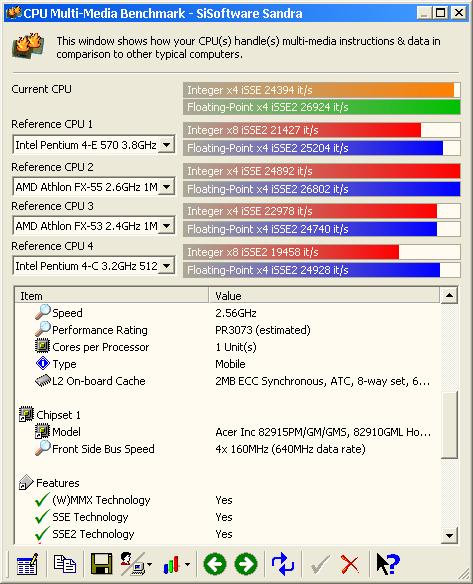
Task: Click the Save floppy disk icon
Action: pyautogui.click(x=102, y=564)
